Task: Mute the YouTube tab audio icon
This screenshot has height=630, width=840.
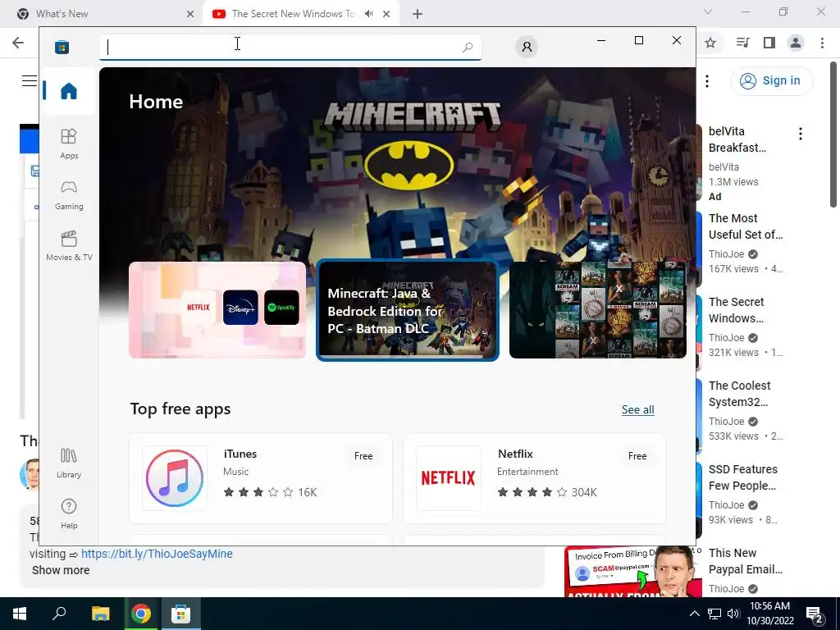Action: point(368,14)
